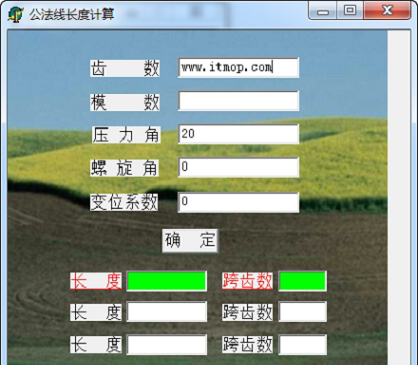Click the 螺旋角 input field
The width and height of the screenshot is (418, 379).
(239, 167)
